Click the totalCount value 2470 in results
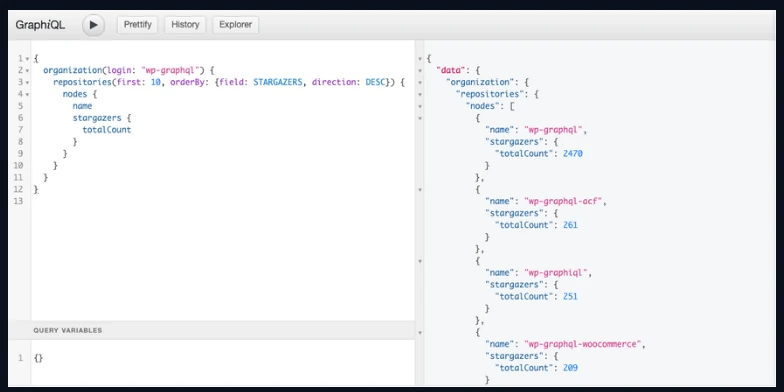This screenshot has width=784, height=392. (x=572, y=154)
